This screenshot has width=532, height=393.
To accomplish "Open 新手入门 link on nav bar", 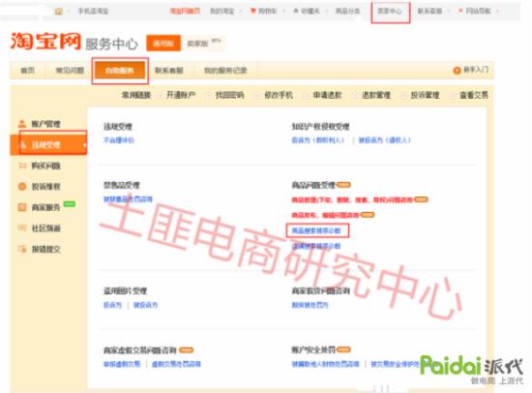I will (476, 70).
